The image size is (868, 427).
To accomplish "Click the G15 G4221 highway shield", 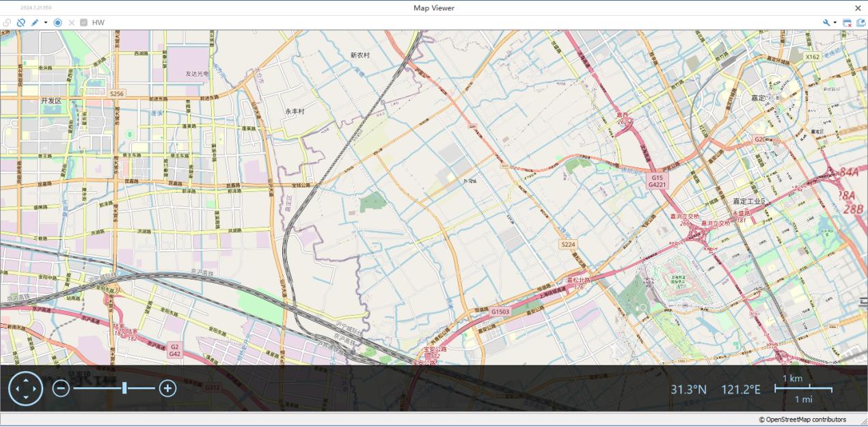I will (x=657, y=181).
